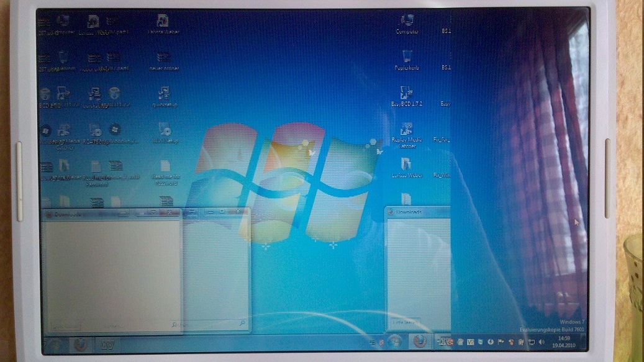
Task: Click the title bar of right Downloads window
Action: tap(418, 212)
